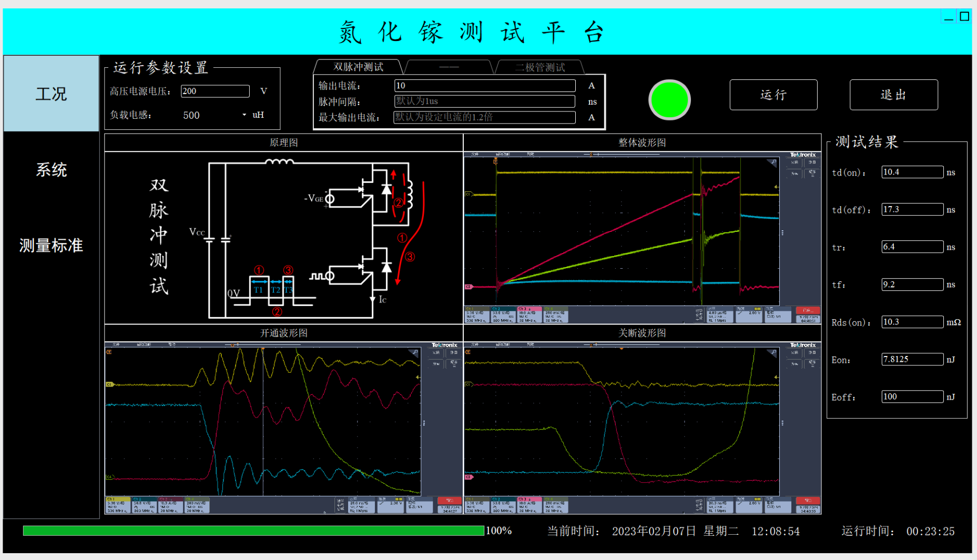Click the 原理图 circuit diagram image
The image size is (977, 560).
[x=283, y=238]
